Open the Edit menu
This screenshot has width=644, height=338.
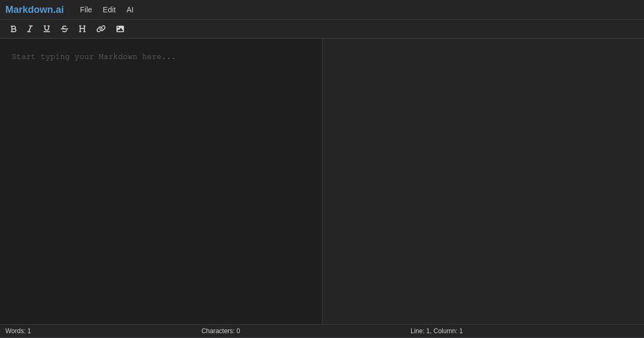pyautogui.click(x=109, y=10)
